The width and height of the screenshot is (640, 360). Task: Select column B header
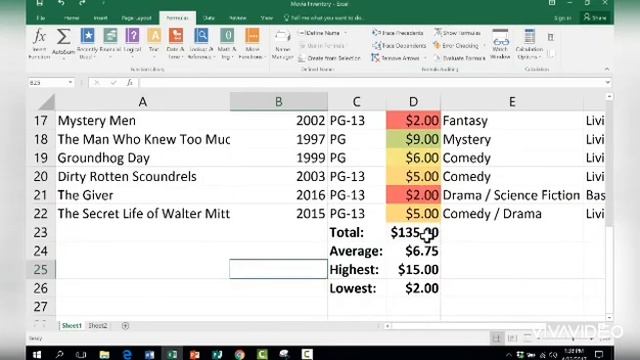coord(278,102)
